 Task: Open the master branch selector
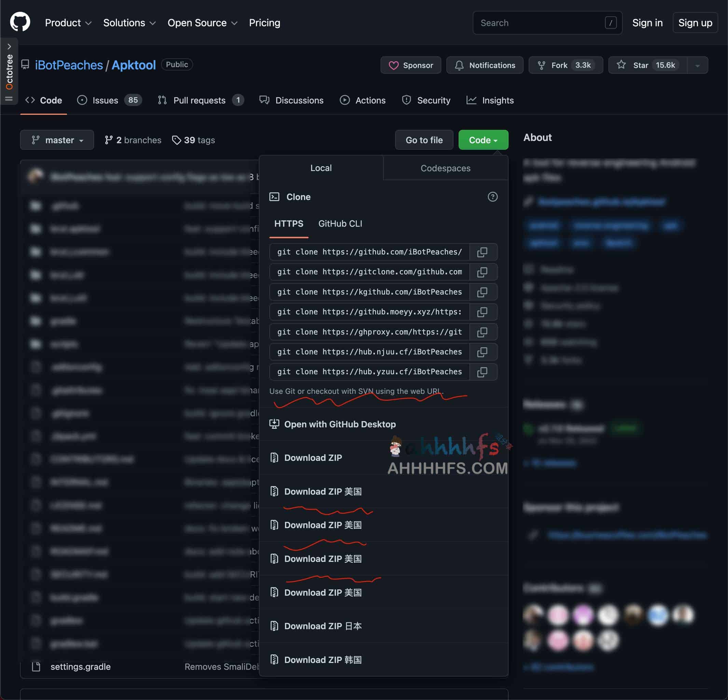tap(57, 140)
